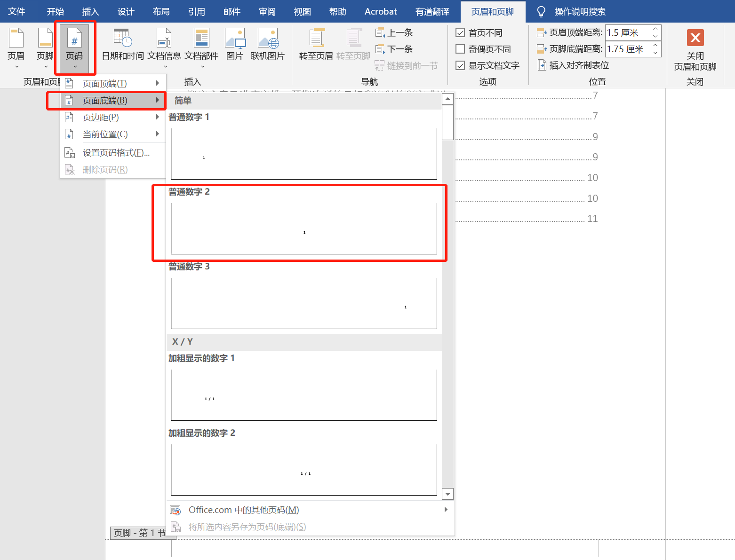This screenshot has width=735, height=560.
Task: Open the 联机图片 inserter
Action: click(x=268, y=45)
